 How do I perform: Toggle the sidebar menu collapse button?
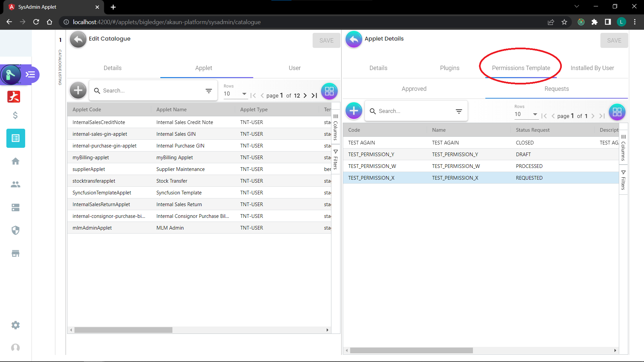pyautogui.click(x=31, y=74)
